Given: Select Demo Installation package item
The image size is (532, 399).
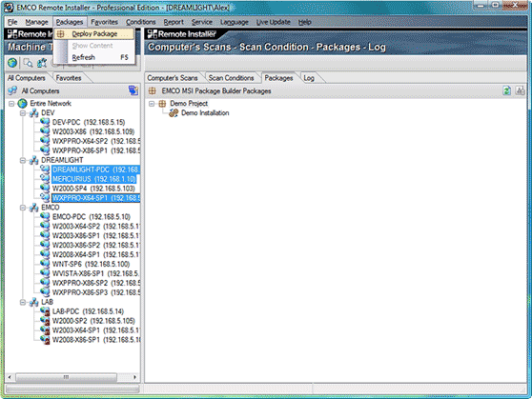Looking at the screenshot, I should 205,113.
